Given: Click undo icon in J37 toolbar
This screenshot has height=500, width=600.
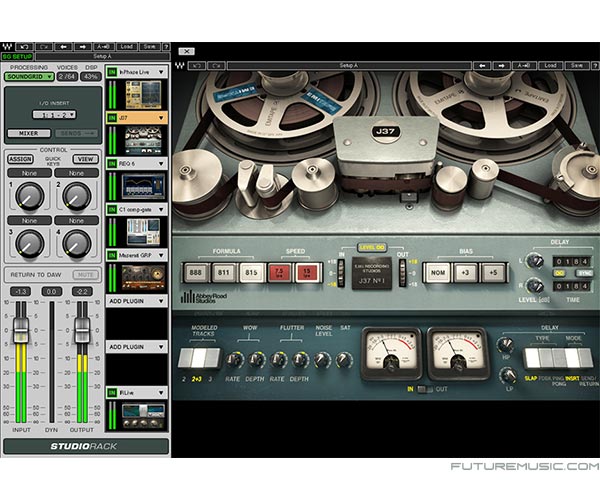Looking at the screenshot, I should pos(197,65).
